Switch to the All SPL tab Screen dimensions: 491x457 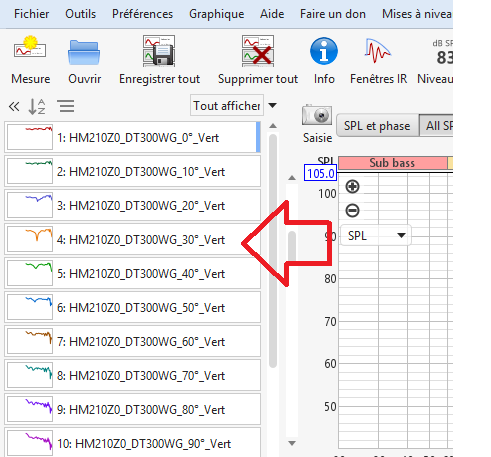click(437, 126)
